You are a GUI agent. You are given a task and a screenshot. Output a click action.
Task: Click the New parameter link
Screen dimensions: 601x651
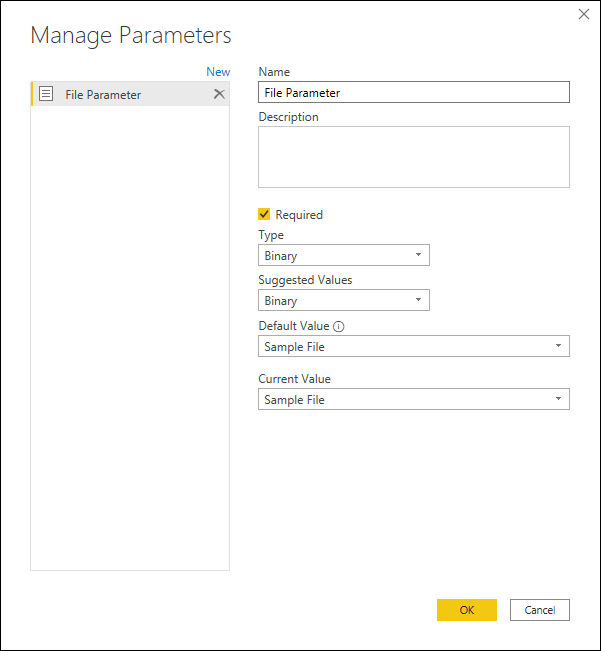click(218, 72)
